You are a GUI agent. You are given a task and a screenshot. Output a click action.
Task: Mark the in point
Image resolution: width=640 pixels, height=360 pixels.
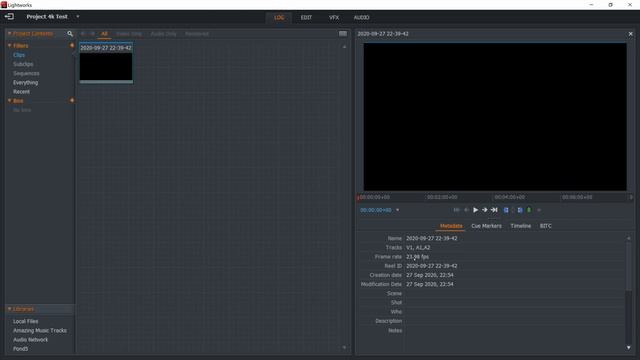pos(506,210)
